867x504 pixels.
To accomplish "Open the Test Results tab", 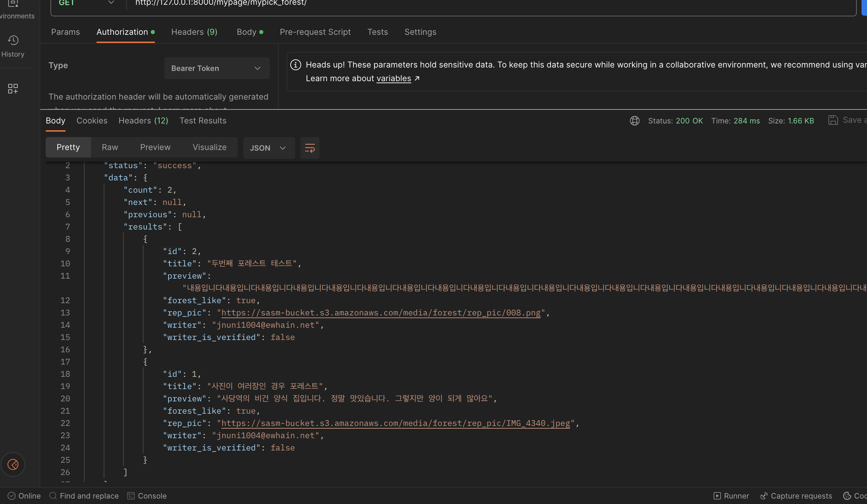I will (203, 121).
